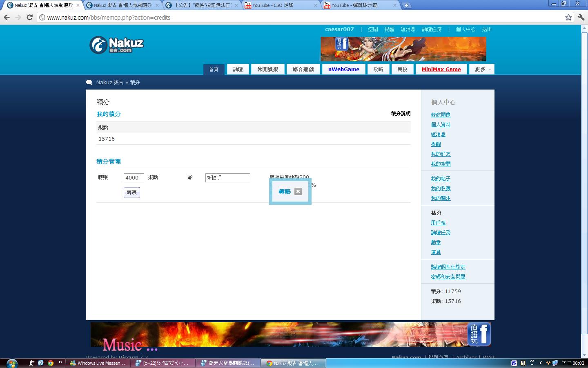
Task: Reload the current page
Action: [x=29, y=17]
